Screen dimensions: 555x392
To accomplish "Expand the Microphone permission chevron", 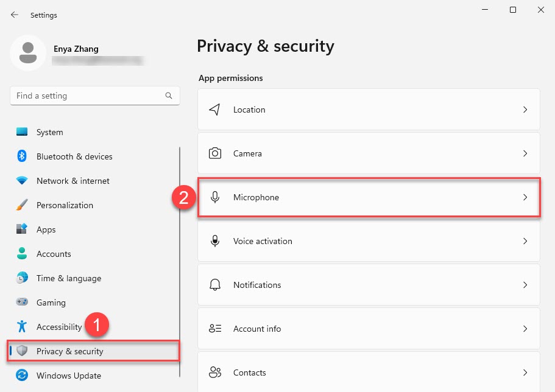I will pyautogui.click(x=525, y=197).
